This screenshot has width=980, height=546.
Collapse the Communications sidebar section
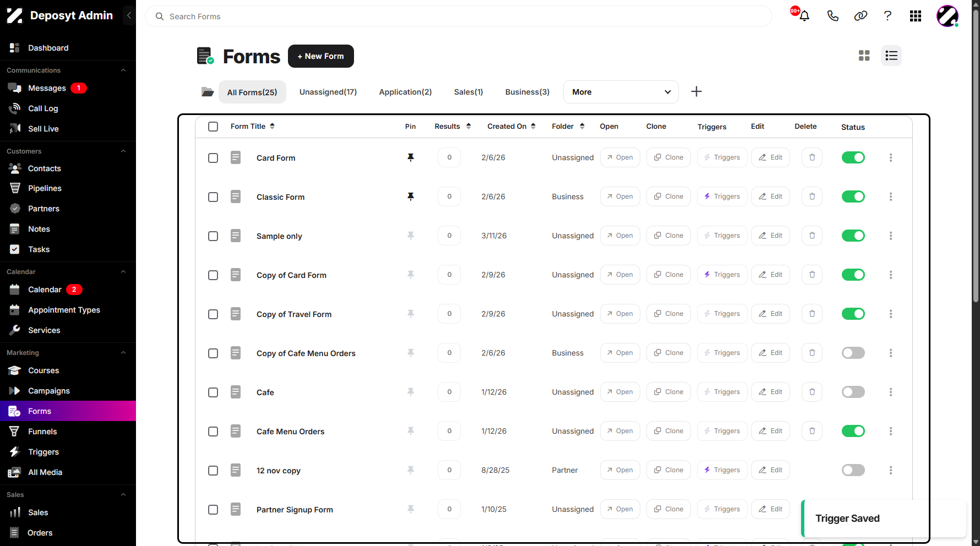coord(123,70)
